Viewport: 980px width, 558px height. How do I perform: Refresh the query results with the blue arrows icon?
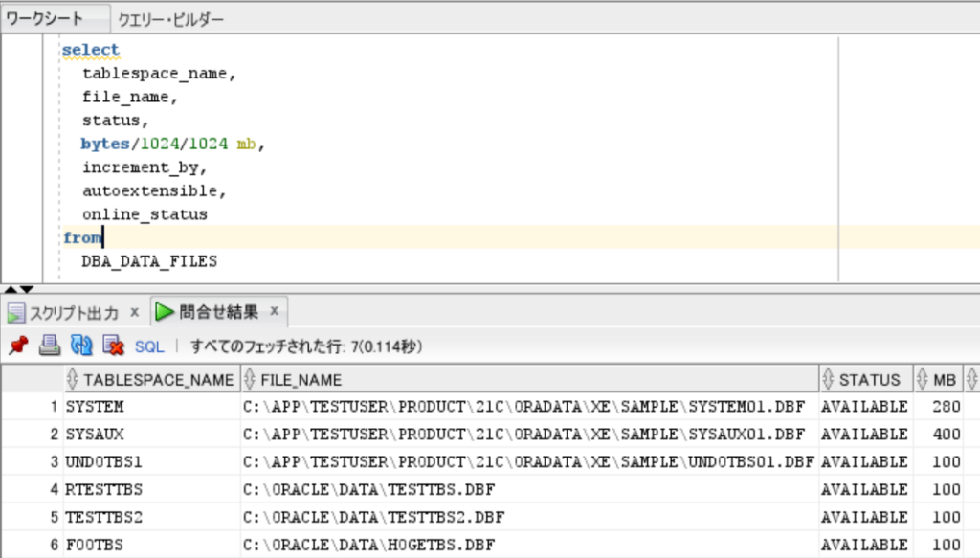pos(81,346)
